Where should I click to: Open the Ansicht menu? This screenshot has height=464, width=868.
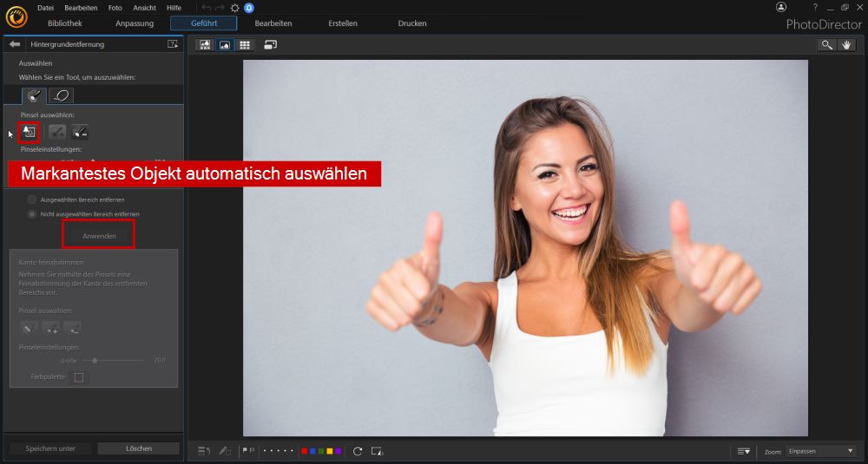(x=144, y=7)
